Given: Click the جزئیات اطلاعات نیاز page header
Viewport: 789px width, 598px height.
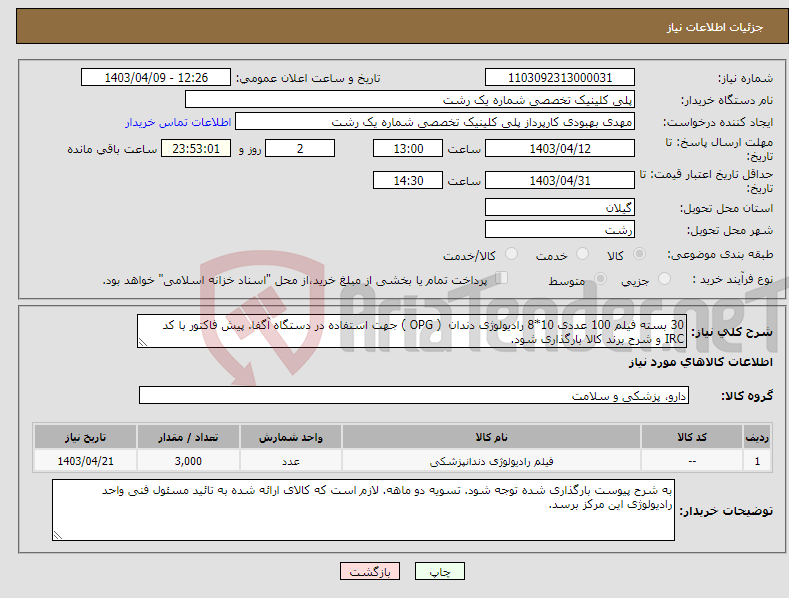Looking at the screenshot, I should point(715,27).
